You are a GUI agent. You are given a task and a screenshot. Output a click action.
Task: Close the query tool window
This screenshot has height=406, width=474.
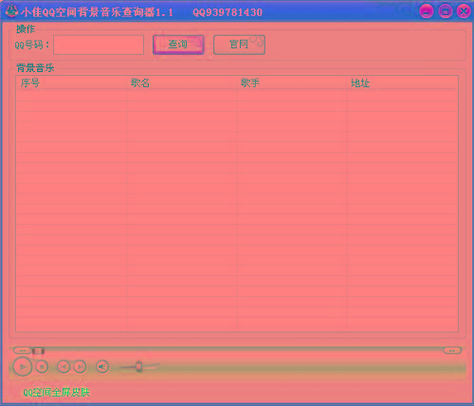tap(463, 12)
